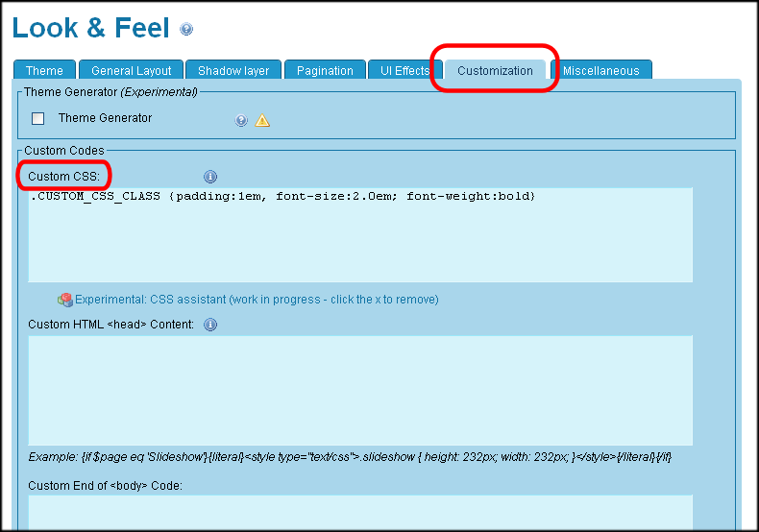
Task: Click inside the Custom HTML head Content box
Action: click(x=360, y=390)
